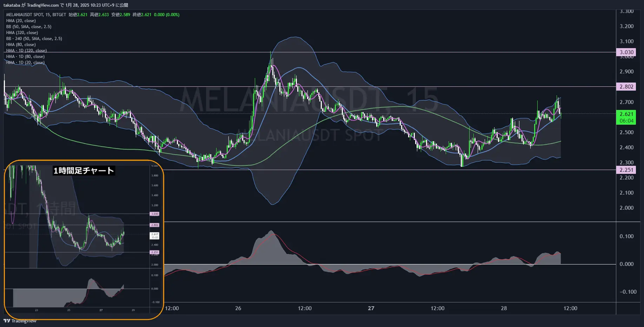Click the 安値2.589 low value
644x327 pixels.
tap(121, 15)
